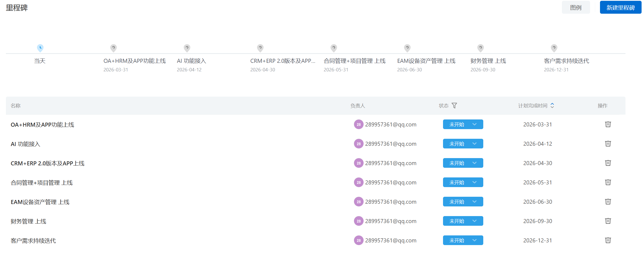Open the CRM+ERP 2.0版本及APP上线 milestone name
Image resolution: width=644 pixels, height=255 pixels.
[47, 163]
